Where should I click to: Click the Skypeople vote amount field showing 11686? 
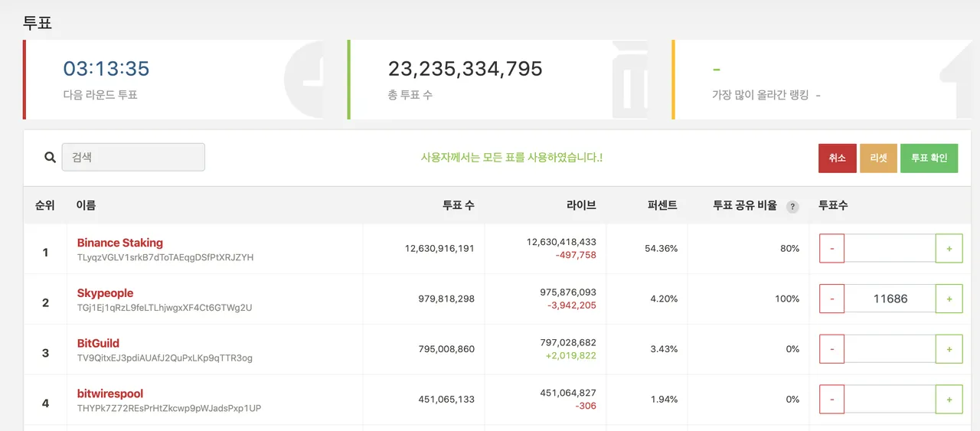[x=890, y=299]
